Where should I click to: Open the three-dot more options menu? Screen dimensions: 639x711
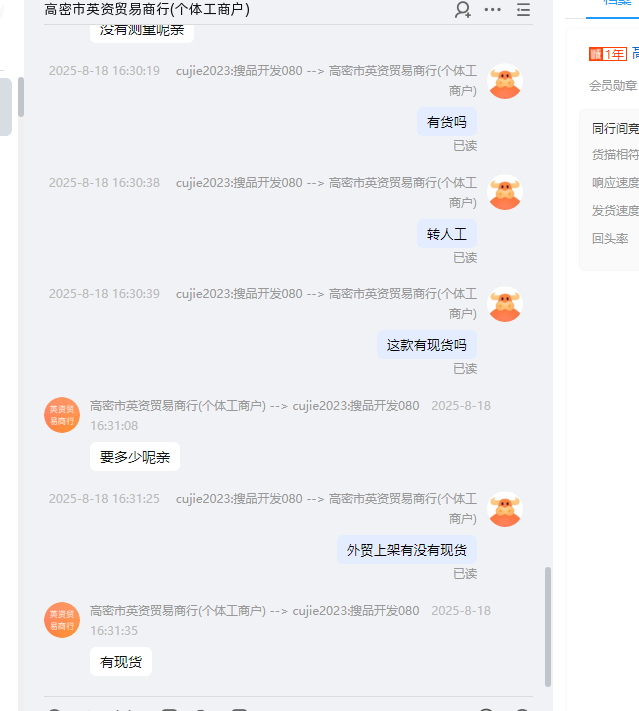pos(493,10)
